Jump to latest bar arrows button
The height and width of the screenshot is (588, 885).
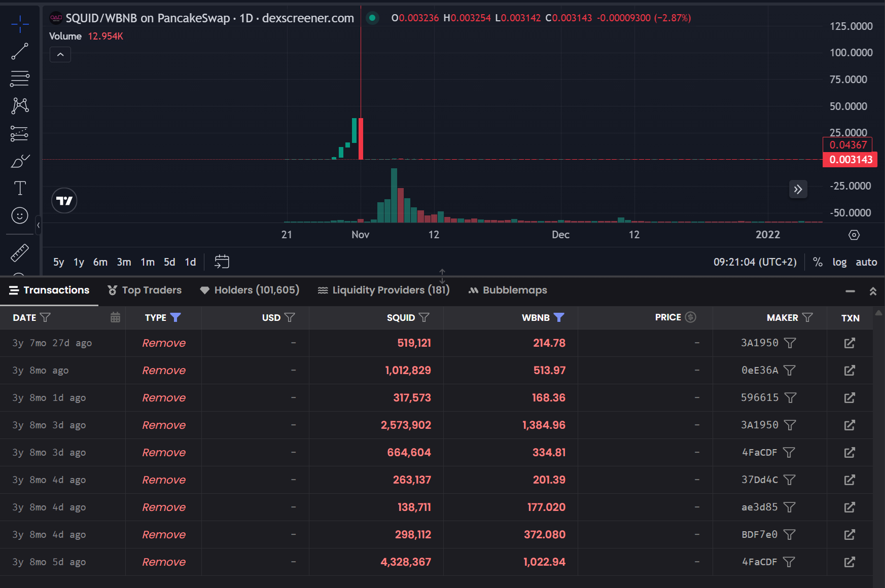(x=798, y=189)
